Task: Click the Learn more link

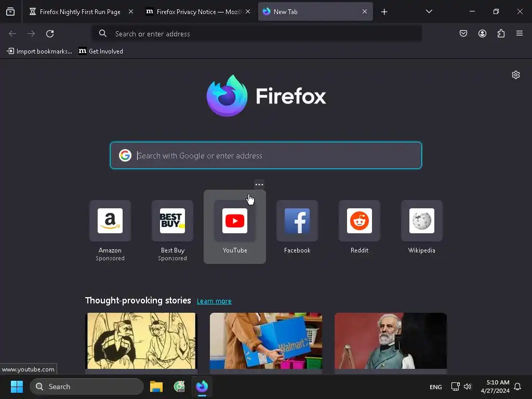Action: click(x=214, y=301)
